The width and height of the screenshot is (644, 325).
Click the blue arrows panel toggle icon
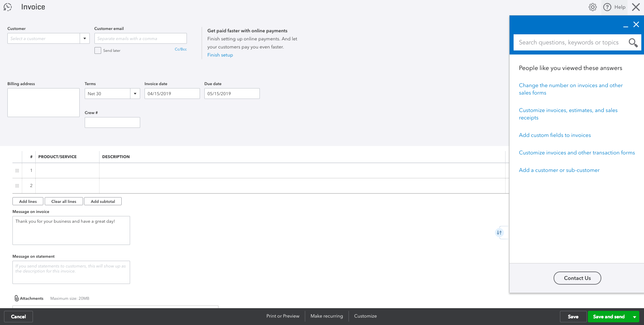(499, 232)
